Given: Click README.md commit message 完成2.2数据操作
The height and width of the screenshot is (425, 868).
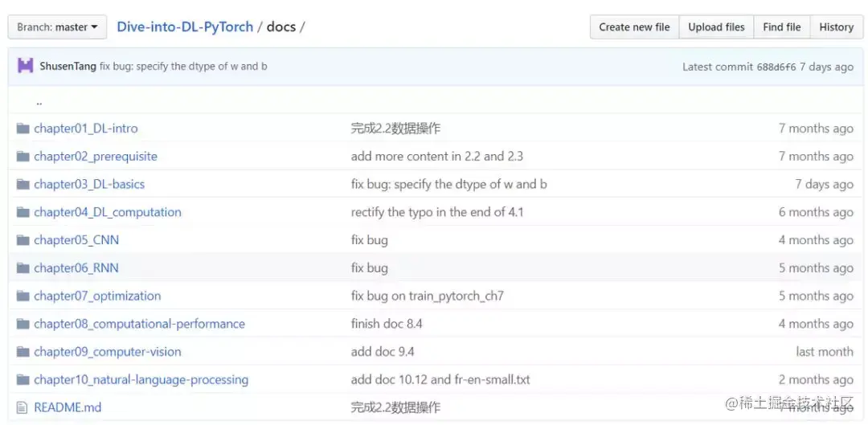Looking at the screenshot, I should point(395,408).
